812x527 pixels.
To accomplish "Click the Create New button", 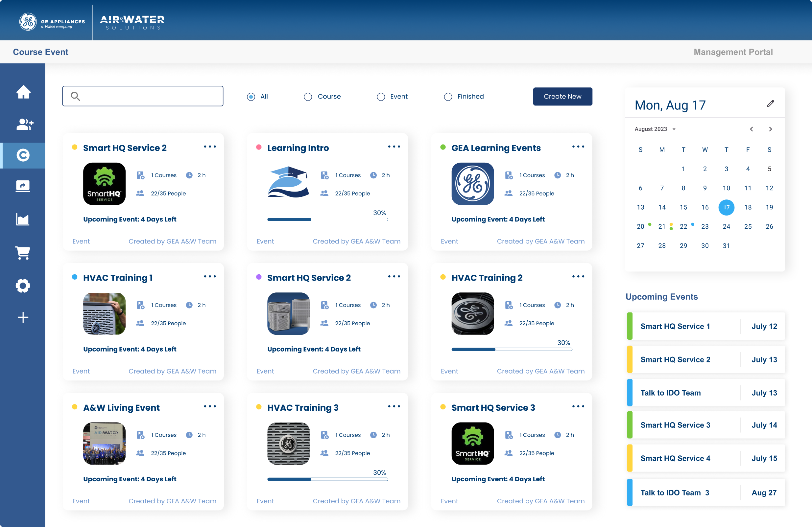I will tap(562, 97).
